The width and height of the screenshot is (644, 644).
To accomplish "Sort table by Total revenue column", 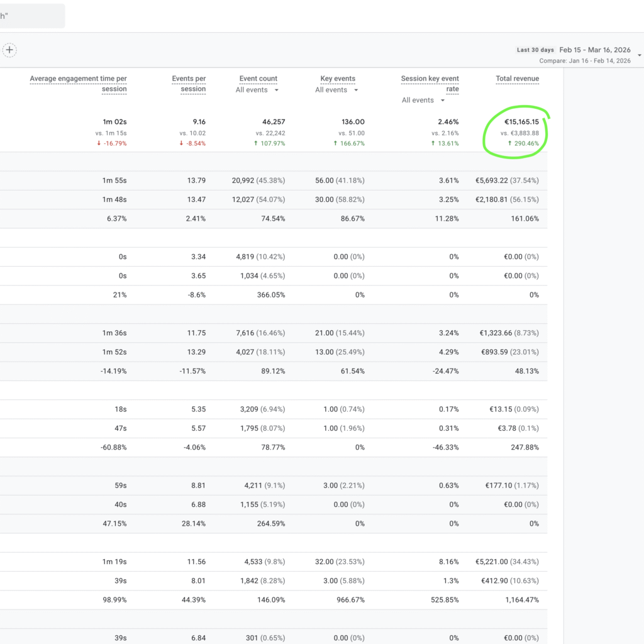I will [517, 79].
